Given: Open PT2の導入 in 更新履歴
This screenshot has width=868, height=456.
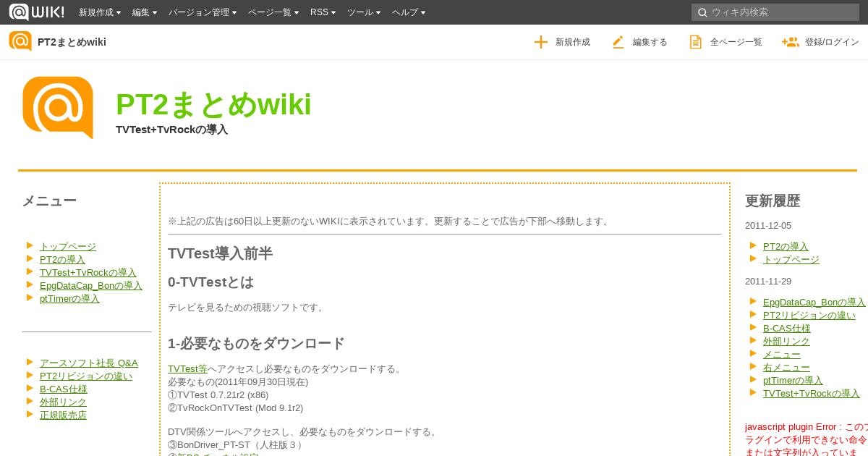Looking at the screenshot, I should (x=786, y=246).
